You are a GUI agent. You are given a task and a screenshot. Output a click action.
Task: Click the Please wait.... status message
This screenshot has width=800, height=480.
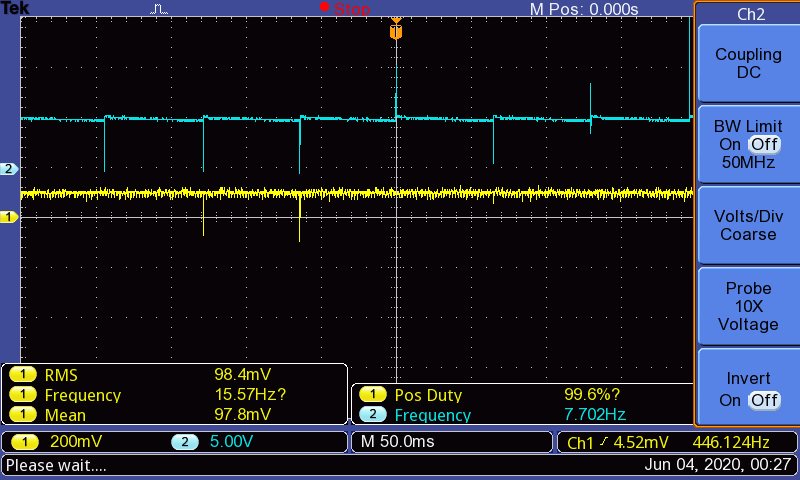pyautogui.click(x=56, y=465)
